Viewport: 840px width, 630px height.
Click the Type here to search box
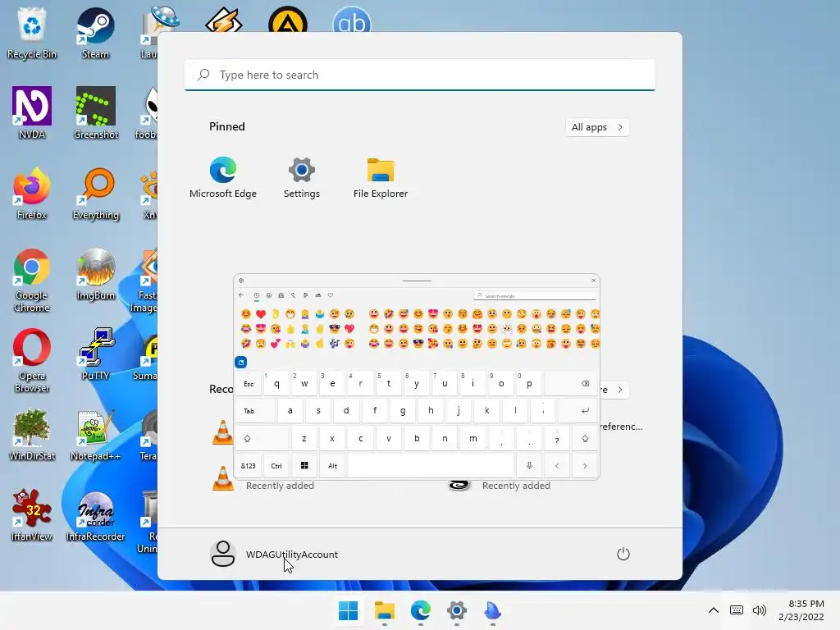click(420, 75)
